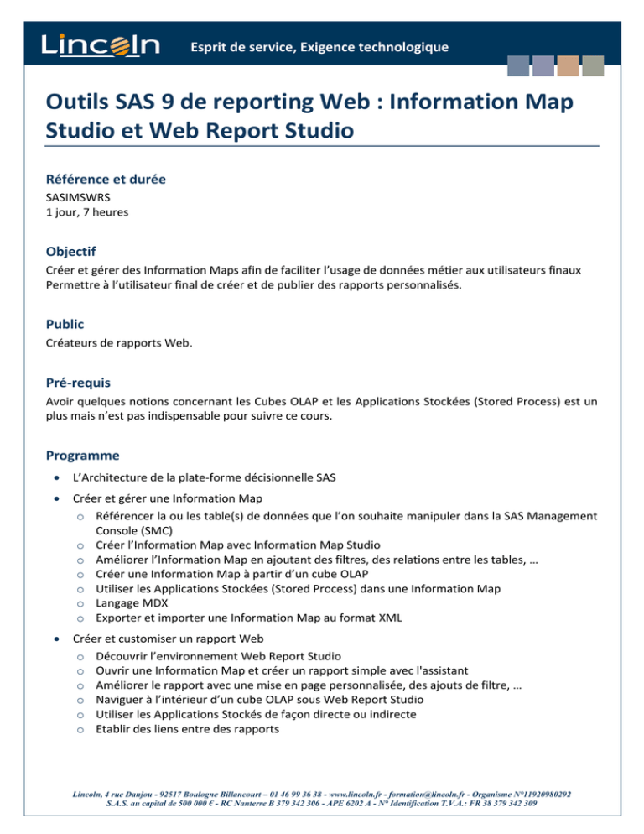Select the reference code 'SASIMSWRS'
The image size is (644, 834).
78,197
